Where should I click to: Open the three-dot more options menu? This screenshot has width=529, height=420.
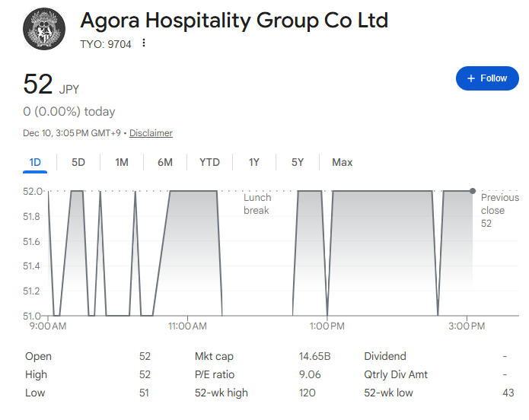click(144, 43)
